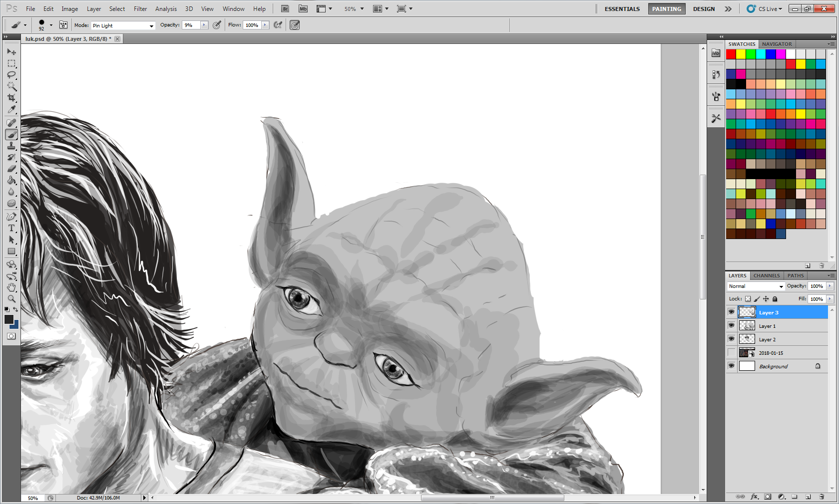Toggle lock position in Layers panel
This screenshot has width=839, height=504.
click(766, 299)
